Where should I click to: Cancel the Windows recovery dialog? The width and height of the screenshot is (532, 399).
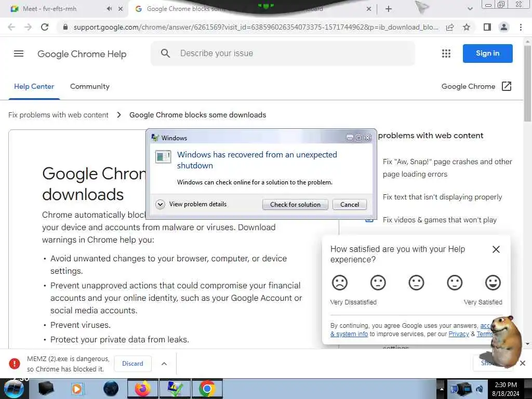(x=350, y=205)
